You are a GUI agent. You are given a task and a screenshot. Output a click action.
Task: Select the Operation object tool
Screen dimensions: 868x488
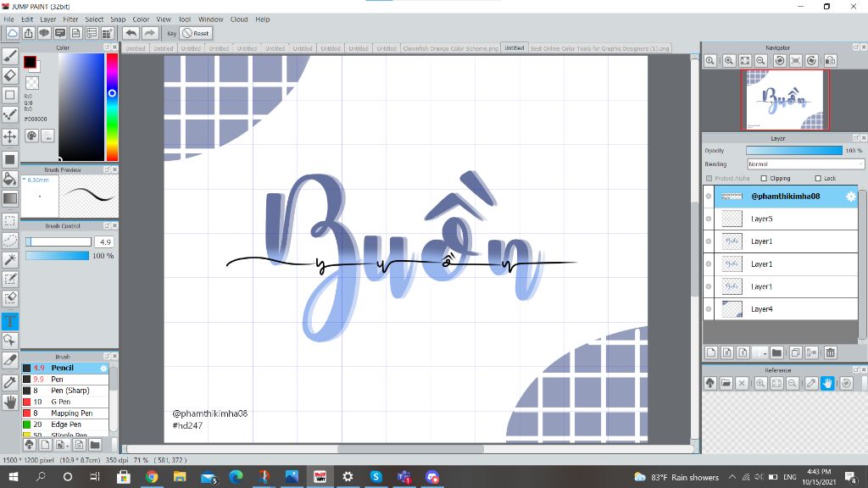click(10, 341)
